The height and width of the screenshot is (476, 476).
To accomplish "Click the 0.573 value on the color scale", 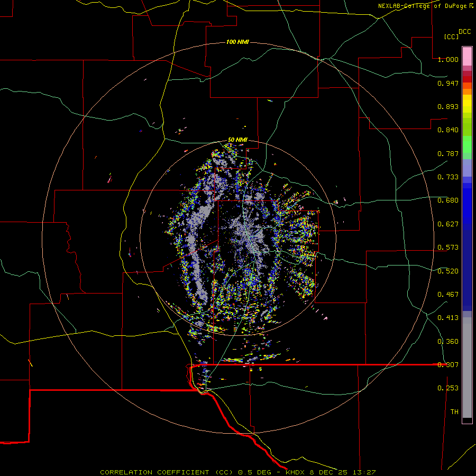I will click(x=448, y=248).
